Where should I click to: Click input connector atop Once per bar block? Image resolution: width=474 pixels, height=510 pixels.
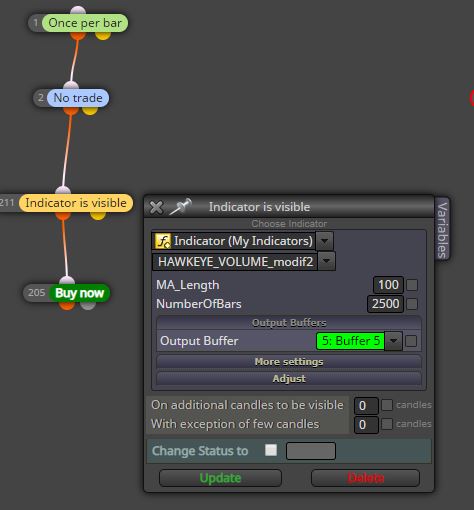(x=78, y=10)
